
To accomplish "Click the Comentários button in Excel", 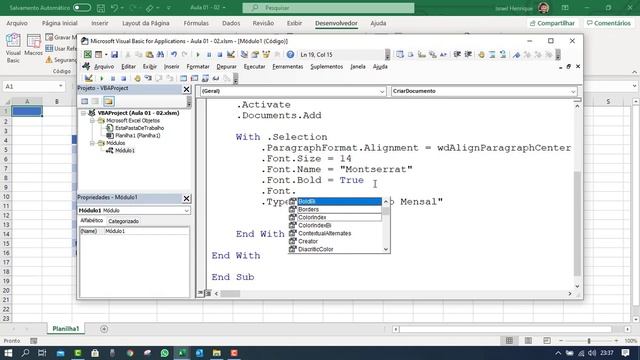I will coord(609,23).
